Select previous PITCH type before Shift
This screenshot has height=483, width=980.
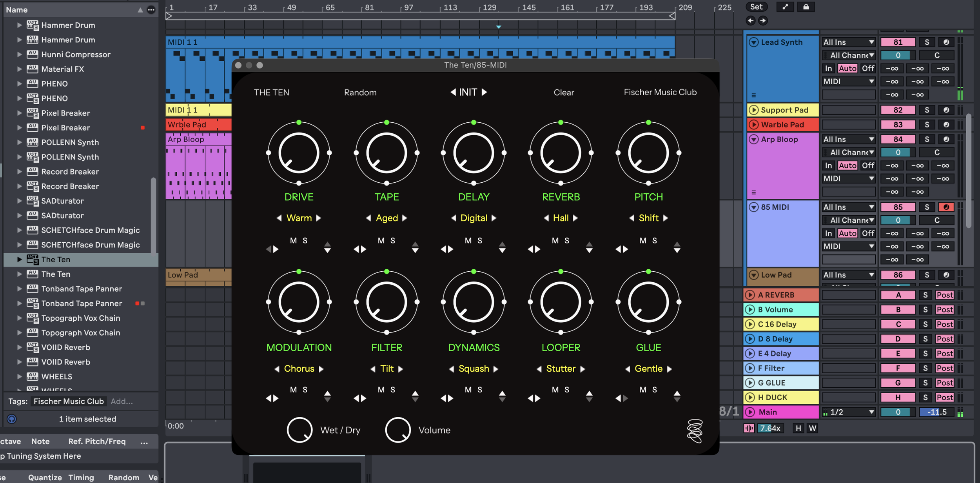click(x=632, y=218)
